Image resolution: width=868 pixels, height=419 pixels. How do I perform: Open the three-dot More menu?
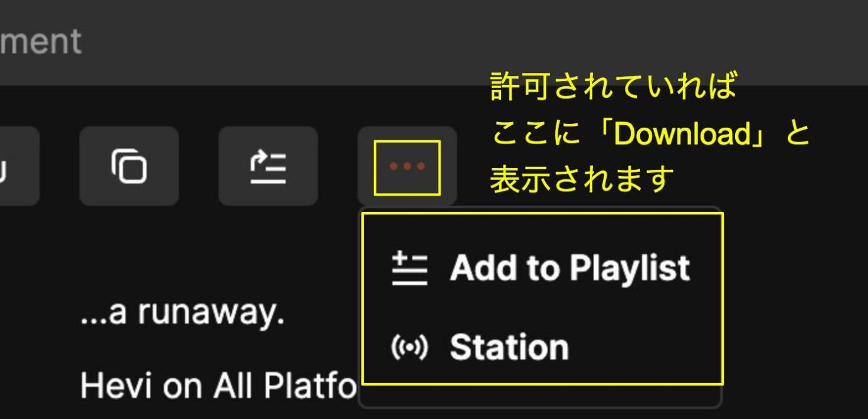coord(407,166)
